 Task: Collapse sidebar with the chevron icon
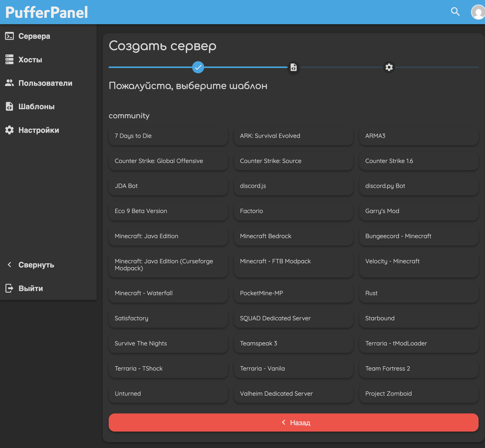coord(9,265)
